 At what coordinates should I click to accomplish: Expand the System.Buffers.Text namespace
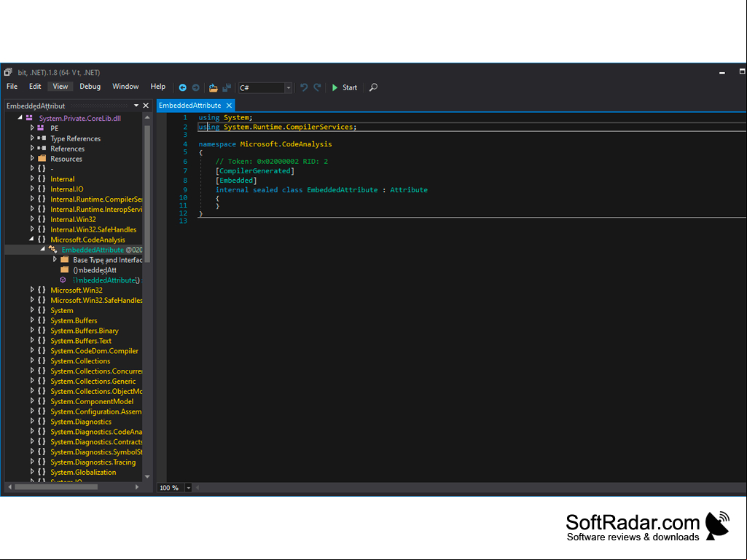(32, 341)
